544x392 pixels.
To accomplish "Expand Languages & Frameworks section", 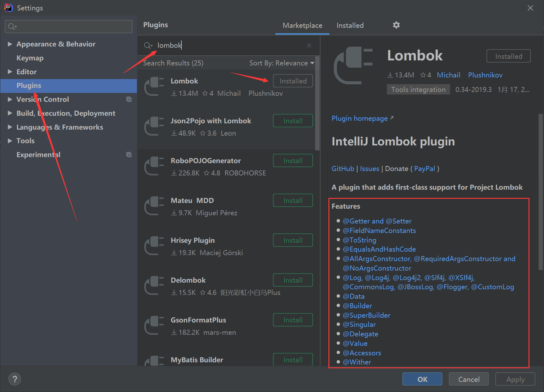I will (x=10, y=127).
